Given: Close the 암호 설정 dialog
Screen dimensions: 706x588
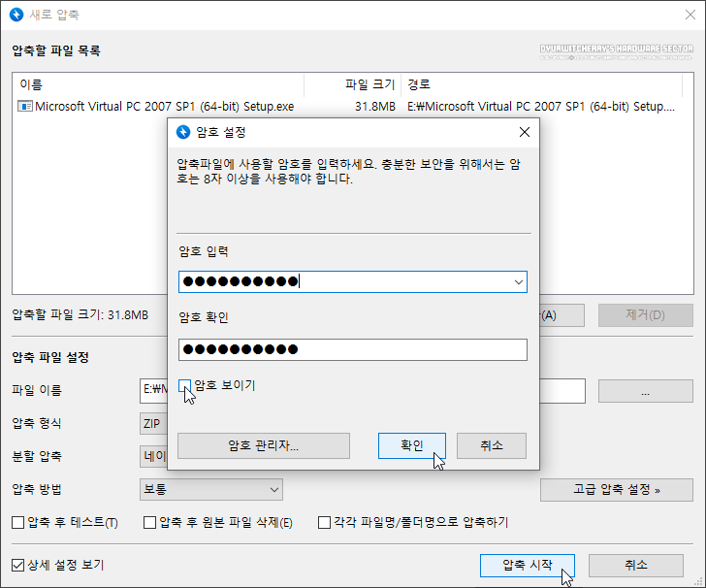Looking at the screenshot, I should (x=524, y=132).
